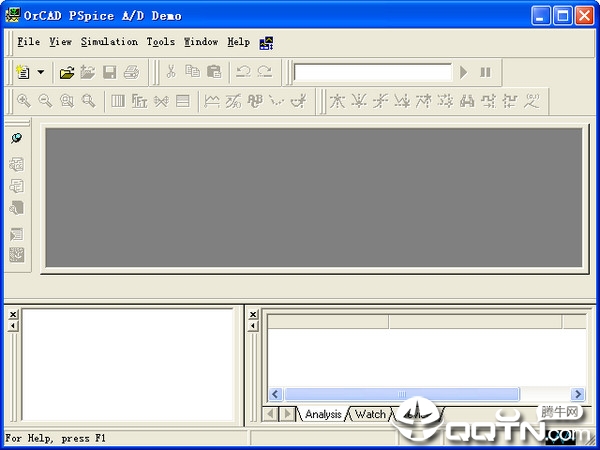Click the Zoom In magnifier icon
Screen dimensions: 600x450
[x=24, y=101]
